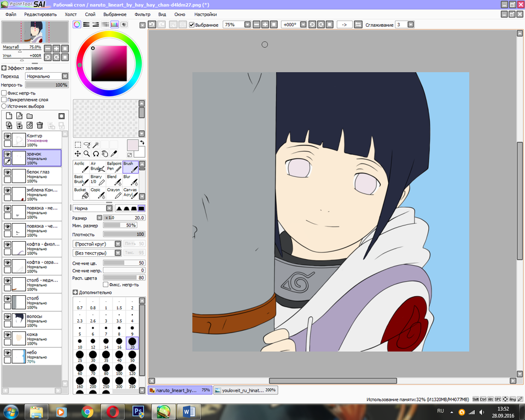Viewport: 525px width, 420px height.
Task: Select the Hand pan tool
Action: pyautogui.click(x=105, y=154)
